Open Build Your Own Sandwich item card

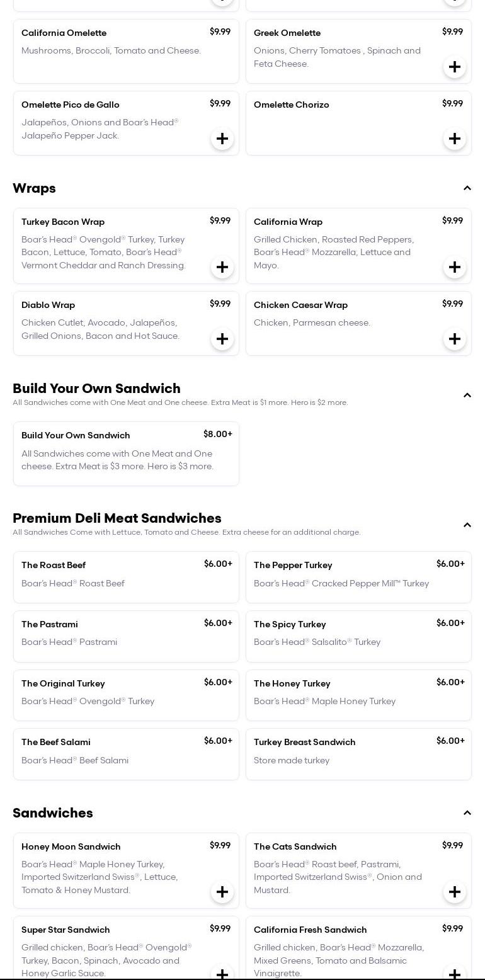pos(126,453)
